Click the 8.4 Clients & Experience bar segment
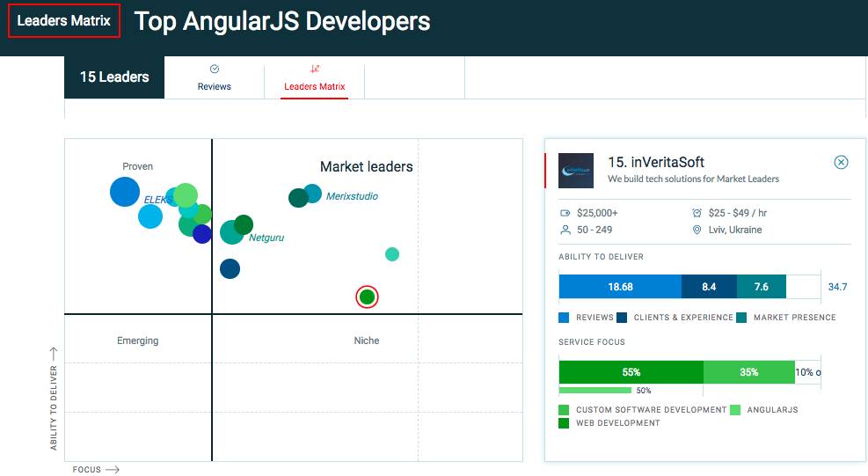Image resolution: width=868 pixels, height=476 pixels. coord(709,287)
